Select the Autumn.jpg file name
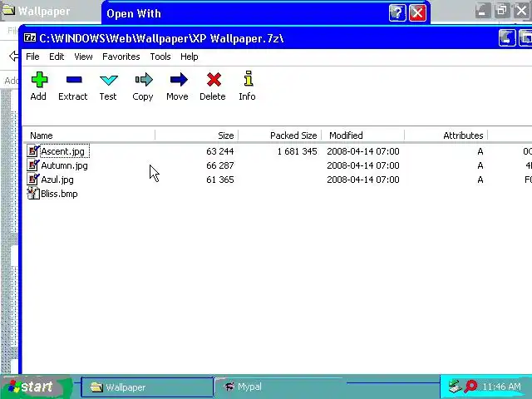The height and width of the screenshot is (399, 532). tap(64, 165)
